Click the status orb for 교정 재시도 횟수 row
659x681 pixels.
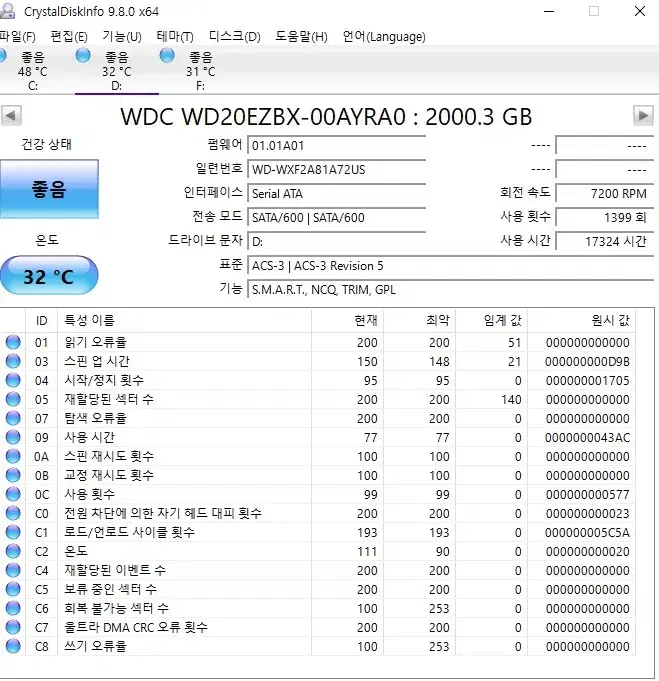point(13,476)
